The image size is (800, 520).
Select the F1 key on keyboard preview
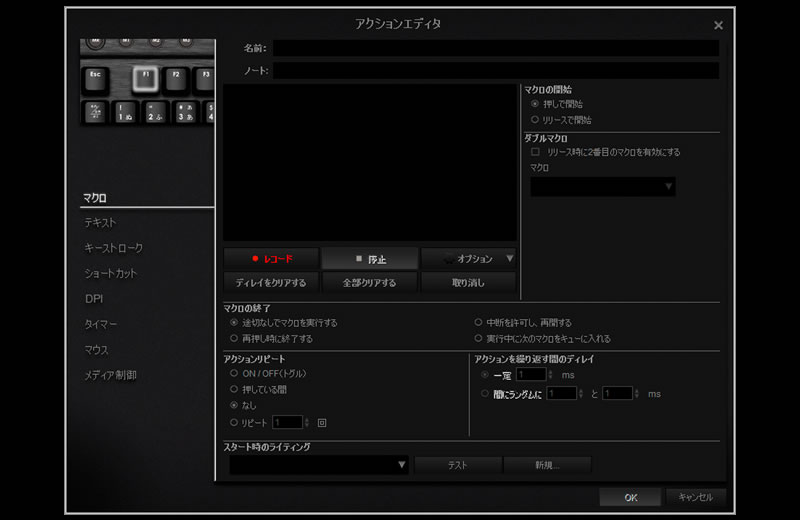145,79
